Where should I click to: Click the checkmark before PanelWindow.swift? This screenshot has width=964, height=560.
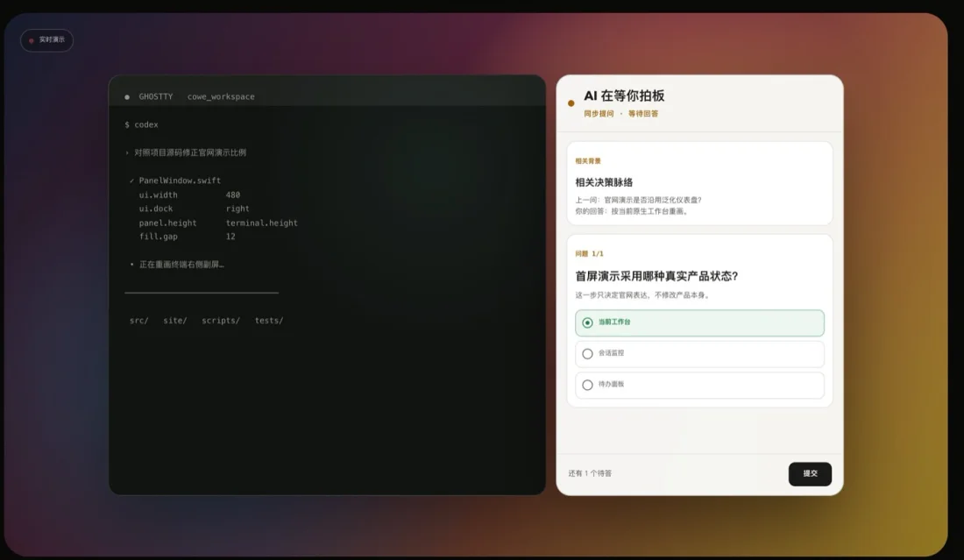click(131, 181)
